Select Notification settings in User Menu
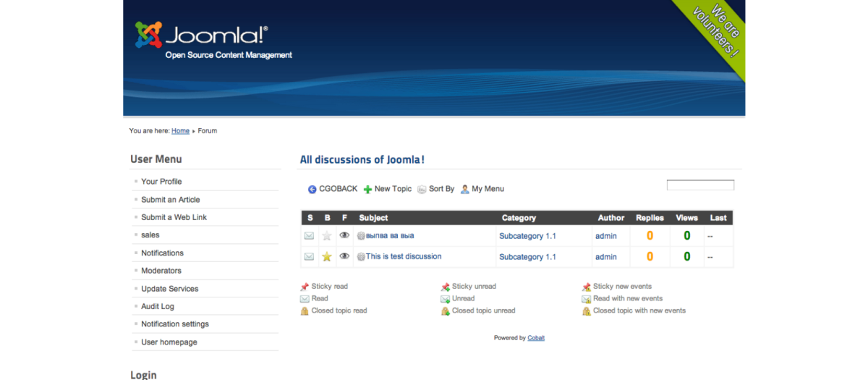The image size is (868, 380). [175, 324]
